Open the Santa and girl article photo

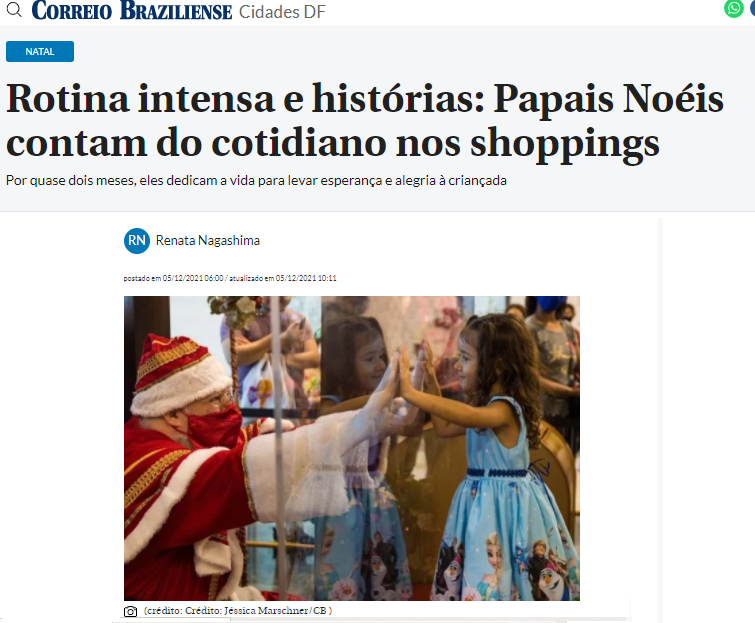tap(352, 448)
